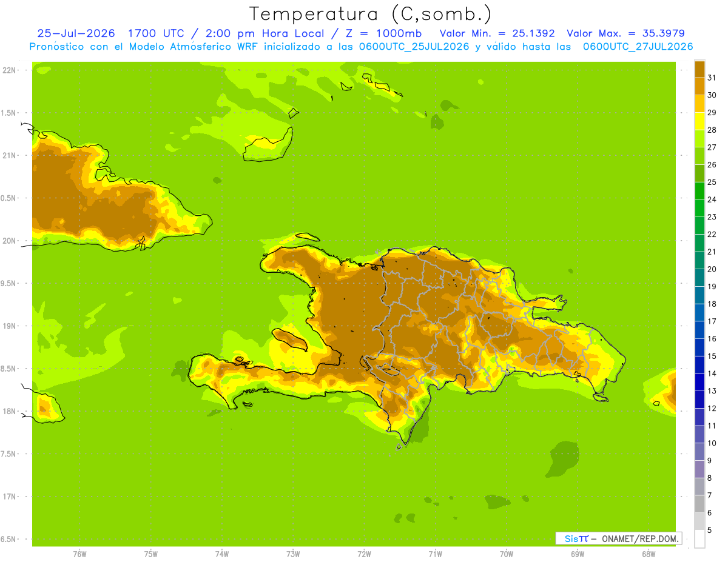Click colorbar segment between 6 and 7
Viewport: 728px width, 562px height.
click(699, 504)
